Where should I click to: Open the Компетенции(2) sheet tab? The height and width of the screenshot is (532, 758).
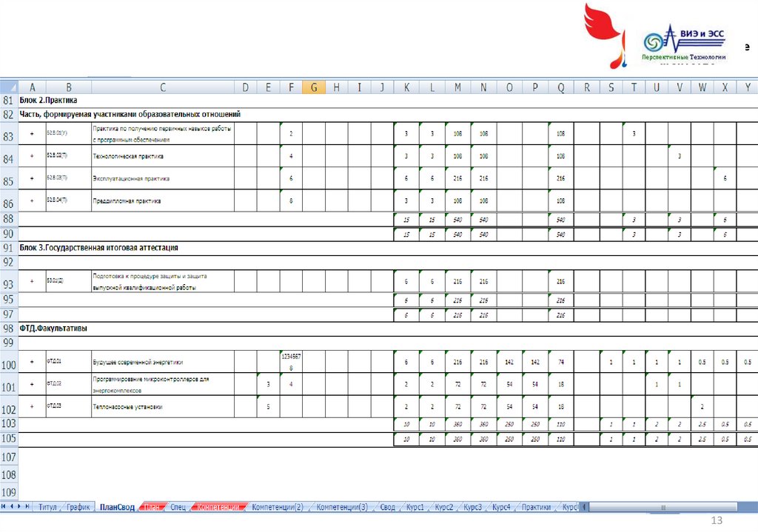point(278,507)
